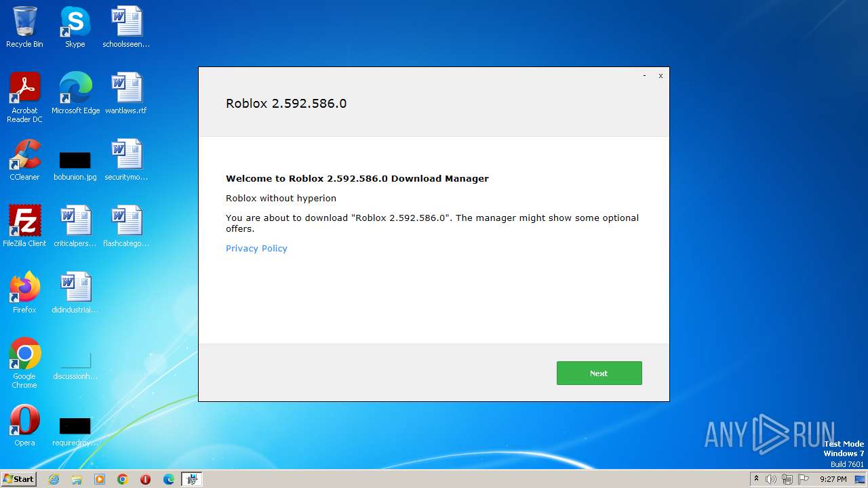
Task: Open the Action Center flag icon
Action: [804, 479]
